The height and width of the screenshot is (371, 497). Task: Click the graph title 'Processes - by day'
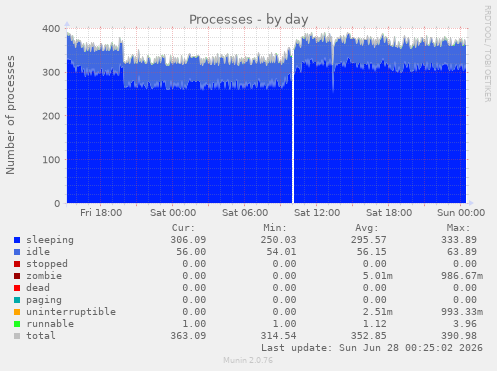coord(249,19)
